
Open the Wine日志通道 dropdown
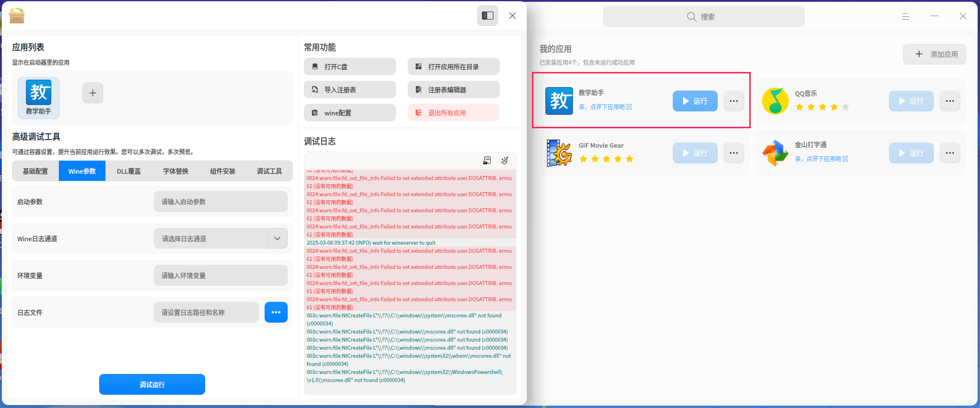coord(221,238)
